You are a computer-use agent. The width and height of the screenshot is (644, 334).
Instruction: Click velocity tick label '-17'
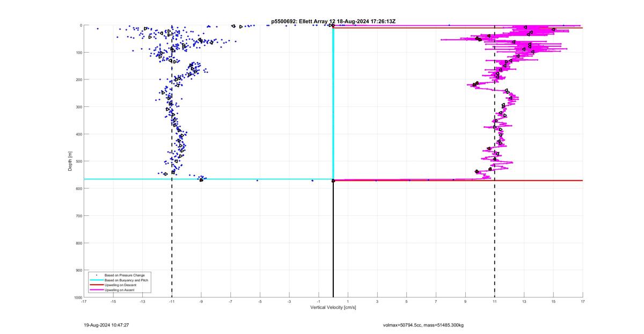click(x=84, y=302)
